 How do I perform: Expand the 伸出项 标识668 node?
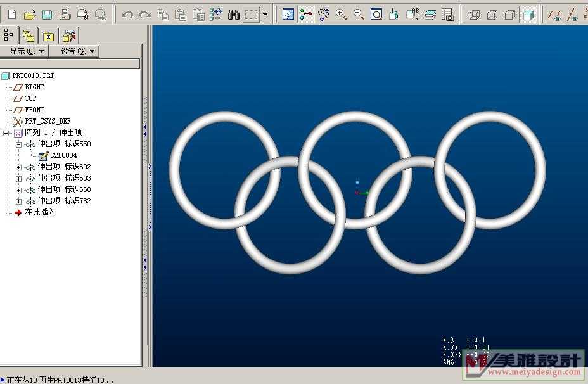tap(18, 190)
